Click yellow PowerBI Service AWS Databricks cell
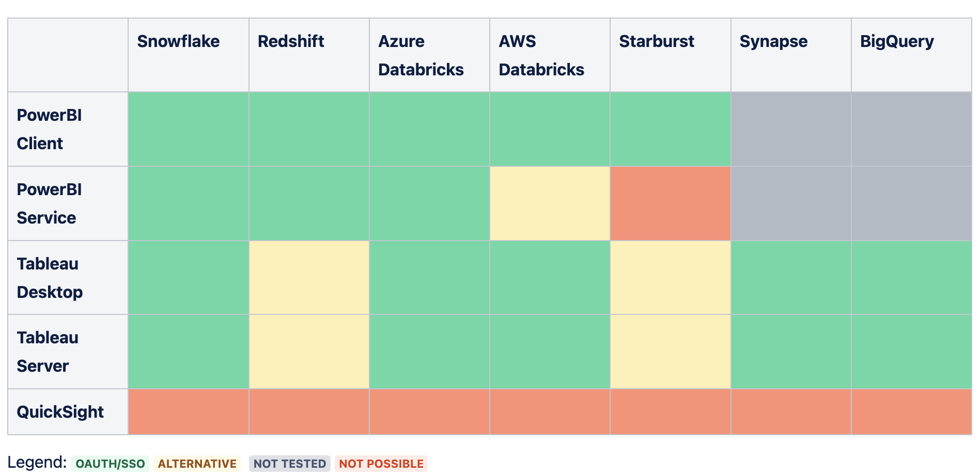The image size is (980, 476). point(550,203)
